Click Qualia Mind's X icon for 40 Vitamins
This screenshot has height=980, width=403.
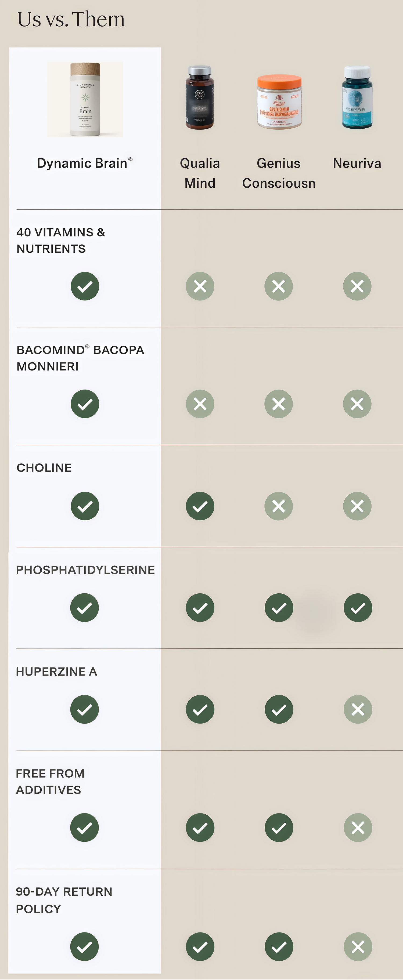pos(200,286)
